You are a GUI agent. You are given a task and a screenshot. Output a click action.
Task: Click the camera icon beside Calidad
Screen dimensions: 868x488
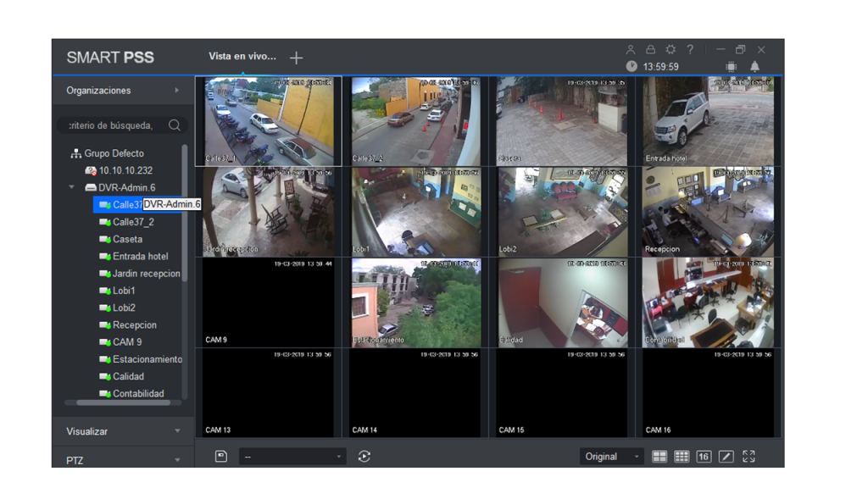(x=104, y=376)
